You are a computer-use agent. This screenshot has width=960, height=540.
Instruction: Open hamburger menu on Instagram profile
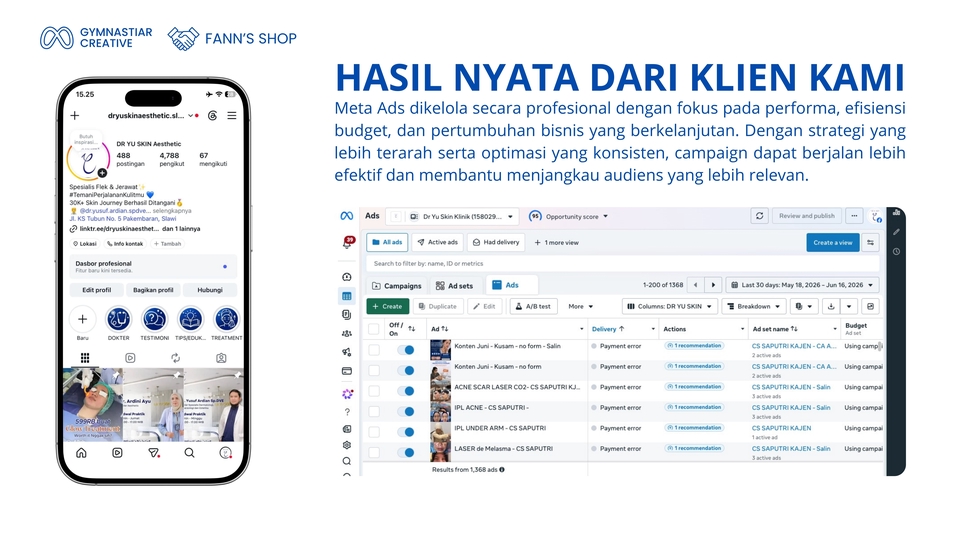click(x=232, y=115)
